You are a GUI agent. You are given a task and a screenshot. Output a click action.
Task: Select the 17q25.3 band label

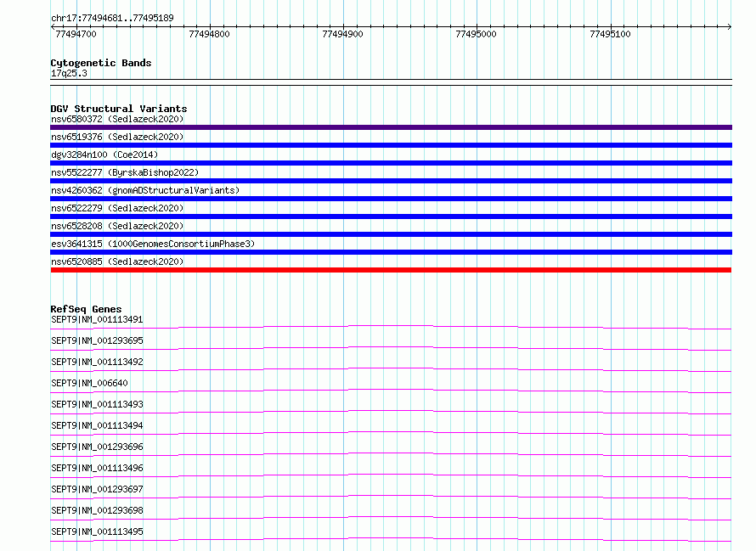tap(69, 73)
